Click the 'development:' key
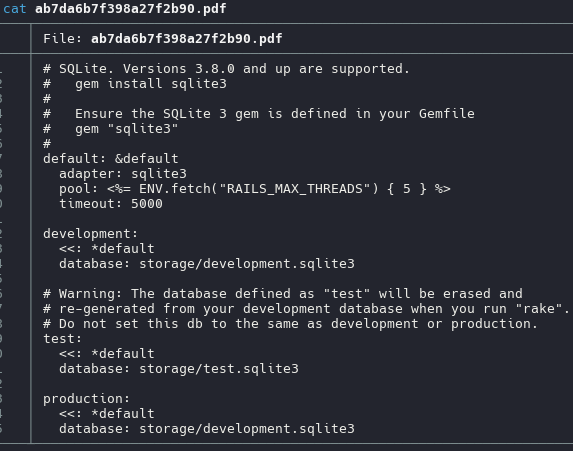Screen dimensions: 573x451 pos(91,234)
